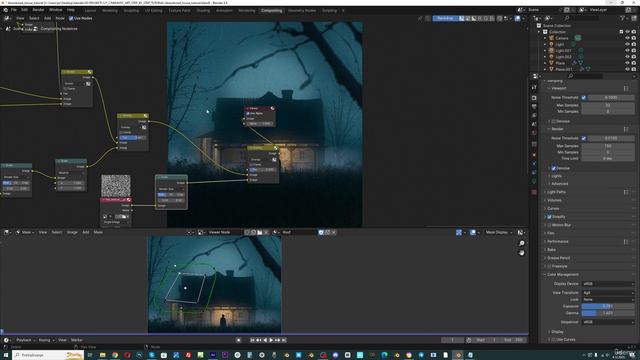Click the Play animation button

click(271, 340)
